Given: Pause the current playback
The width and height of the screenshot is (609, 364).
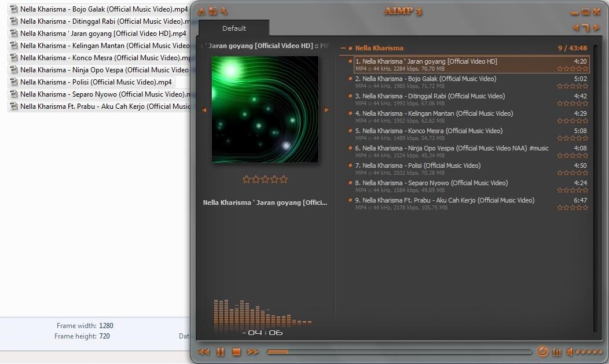Looking at the screenshot, I should click(x=220, y=351).
